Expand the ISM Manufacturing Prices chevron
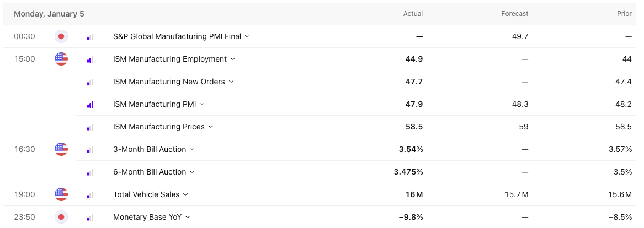 (x=211, y=127)
